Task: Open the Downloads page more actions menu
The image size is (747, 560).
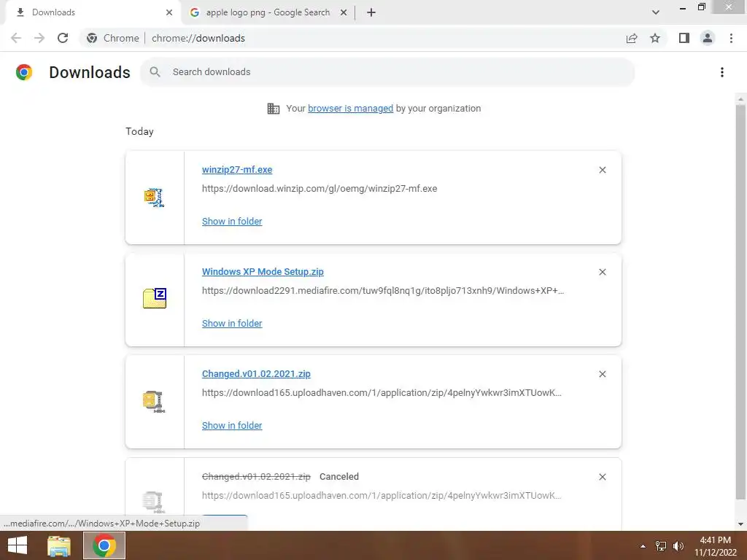Action: click(722, 72)
